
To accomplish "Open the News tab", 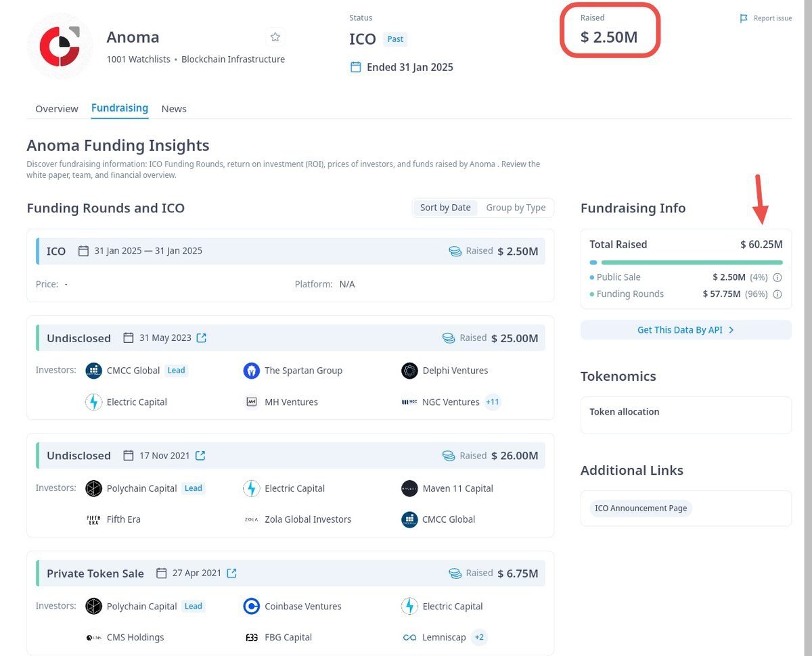I will 174,108.
